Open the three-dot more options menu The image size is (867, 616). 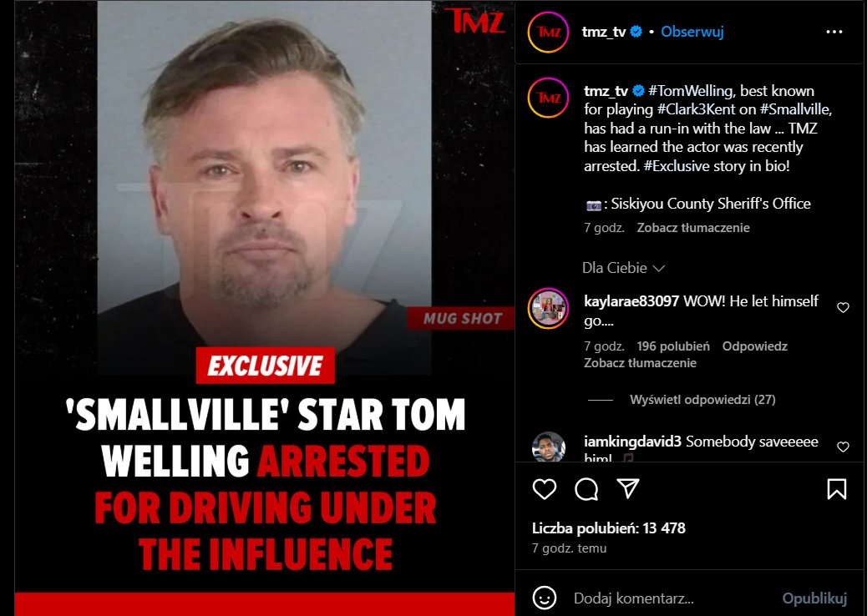coord(834,32)
